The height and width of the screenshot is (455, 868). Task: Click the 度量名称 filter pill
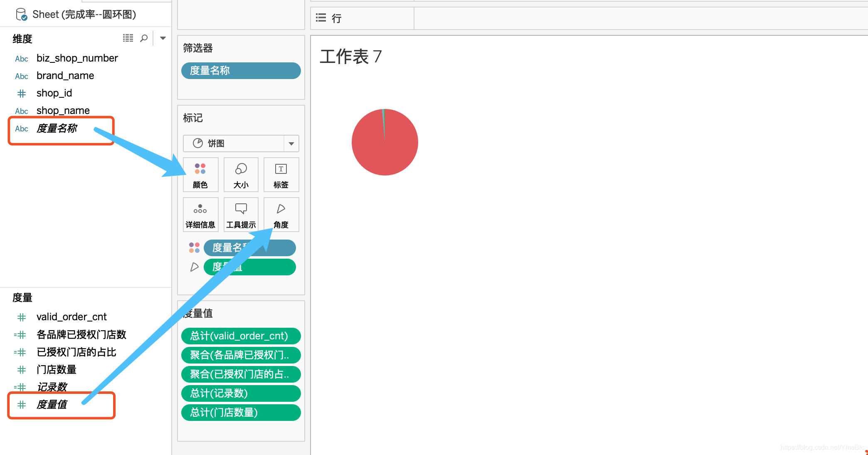[x=241, y=71]
